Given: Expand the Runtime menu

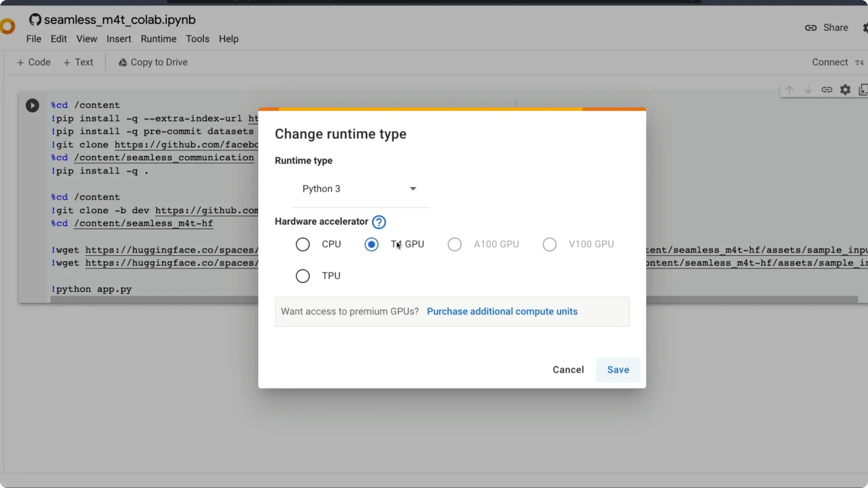Looking at the screenshot, I should point(158,39).
